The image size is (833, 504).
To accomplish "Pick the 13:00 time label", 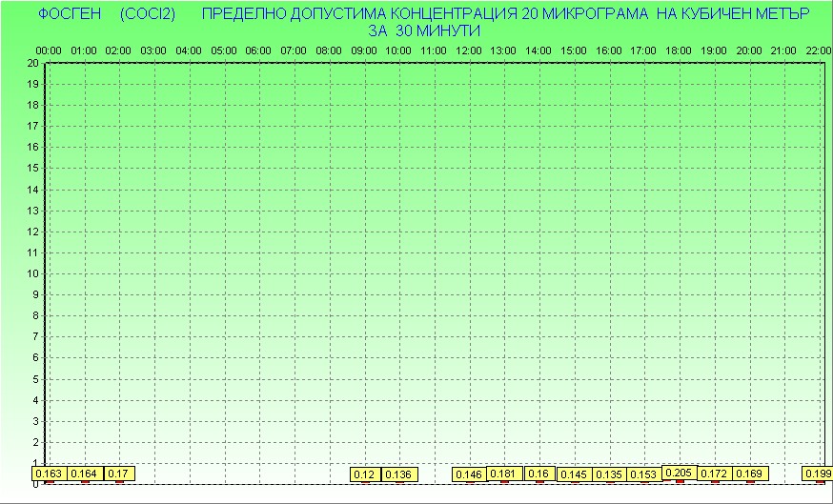I will [x=503, y=50].
